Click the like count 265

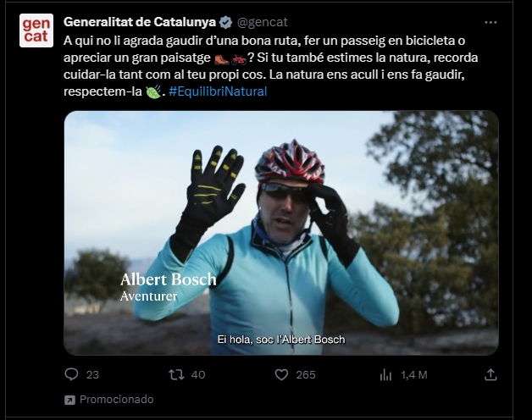click(x=306, y=374)
